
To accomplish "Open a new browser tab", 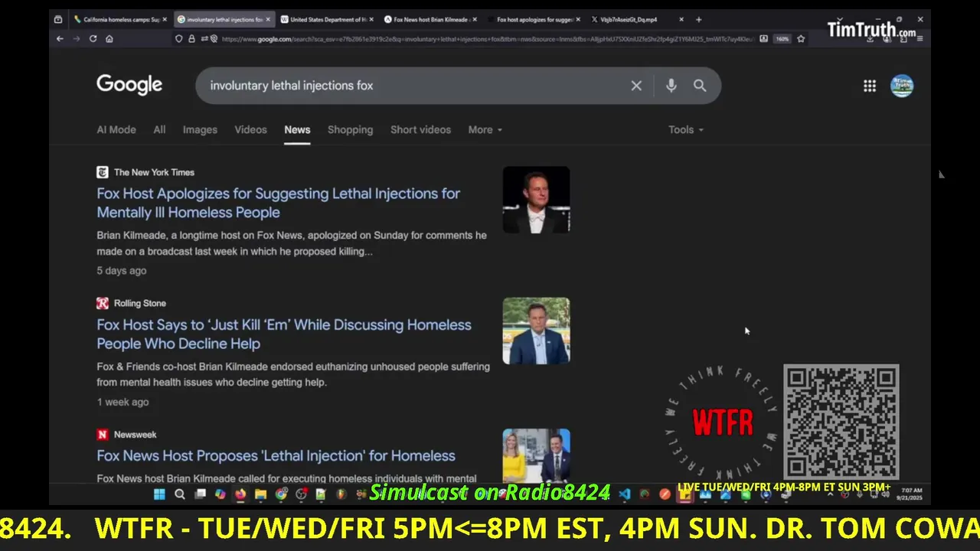I will click(698, 19).
